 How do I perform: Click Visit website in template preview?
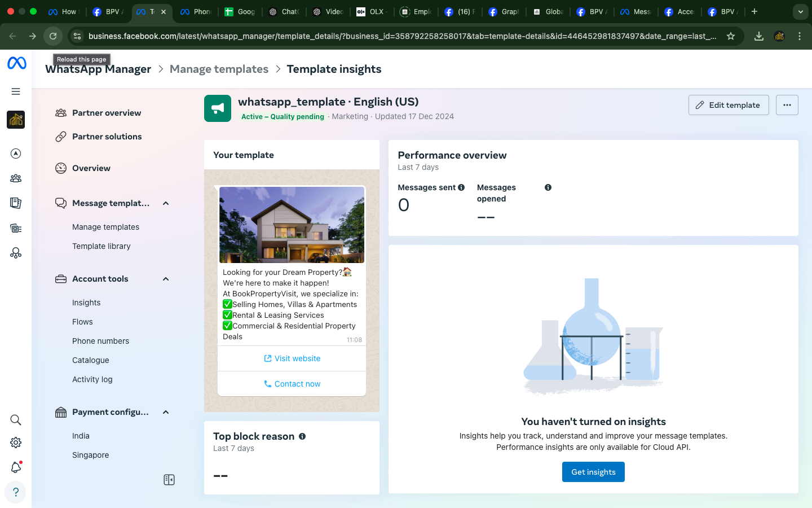292,358
